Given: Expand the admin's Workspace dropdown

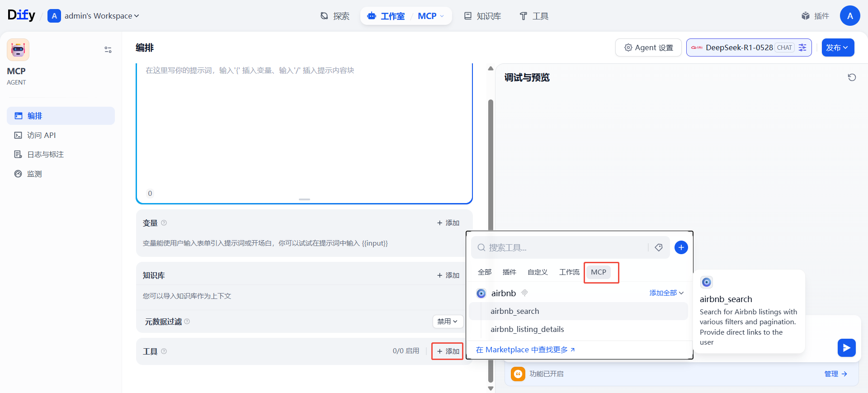Looking at the screenshot, I should (x=101, y=16).
